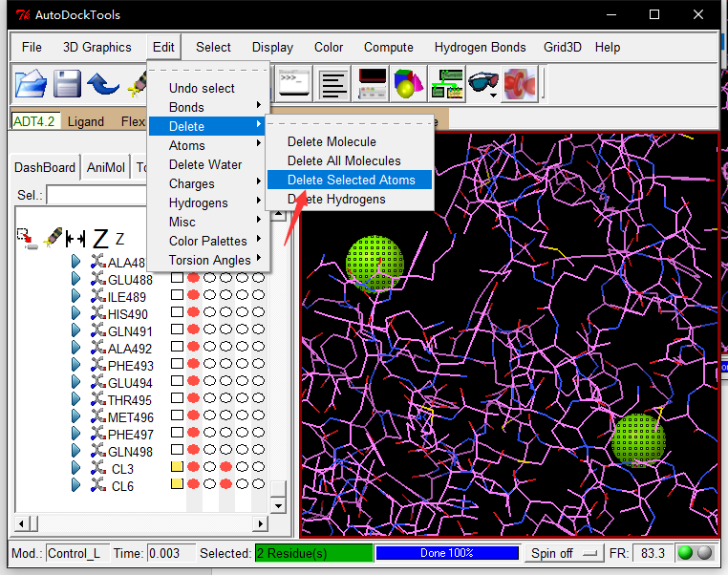Click the ADT4.2 label button
The image size is (728, 575).
click(x=35, y=121)
